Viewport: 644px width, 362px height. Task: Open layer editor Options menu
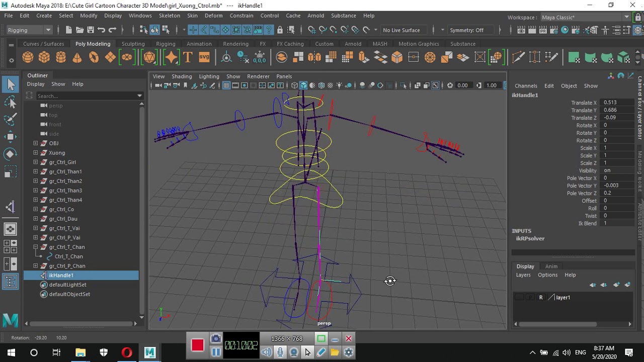coord(547,275)
